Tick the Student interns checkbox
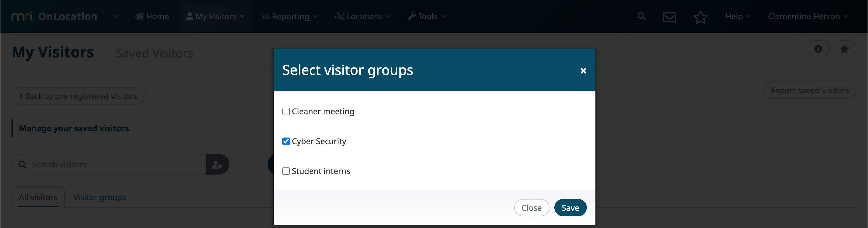 [286, 171]
